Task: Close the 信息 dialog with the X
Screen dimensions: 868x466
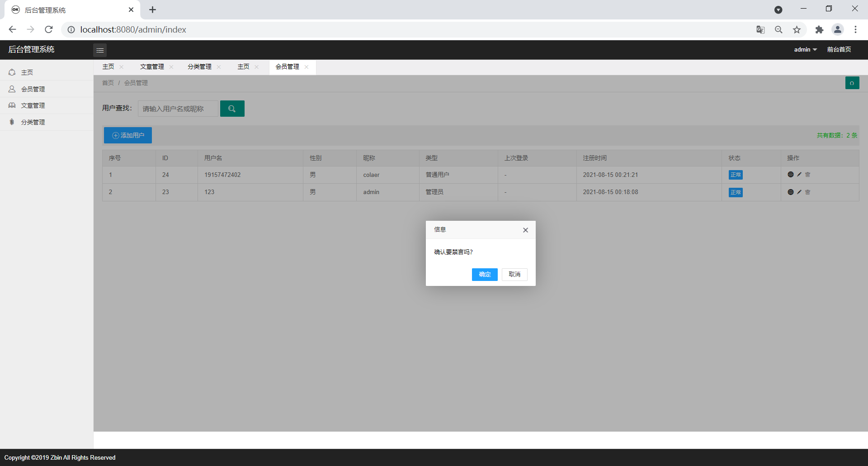Action: 525,230
